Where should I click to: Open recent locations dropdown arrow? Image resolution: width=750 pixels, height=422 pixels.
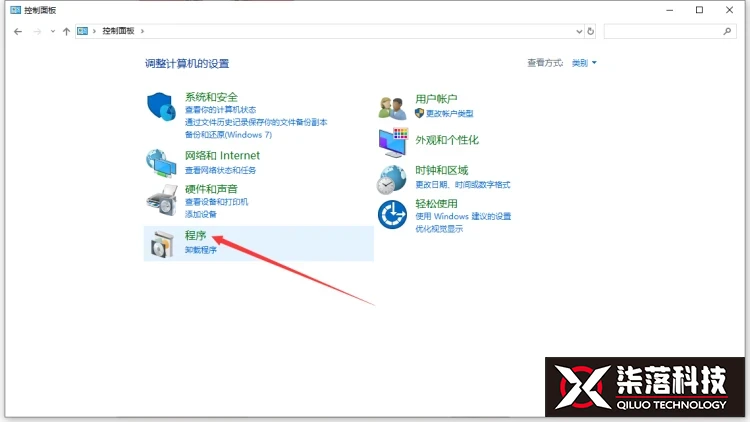pyautogui.click(x=53, y=32)
